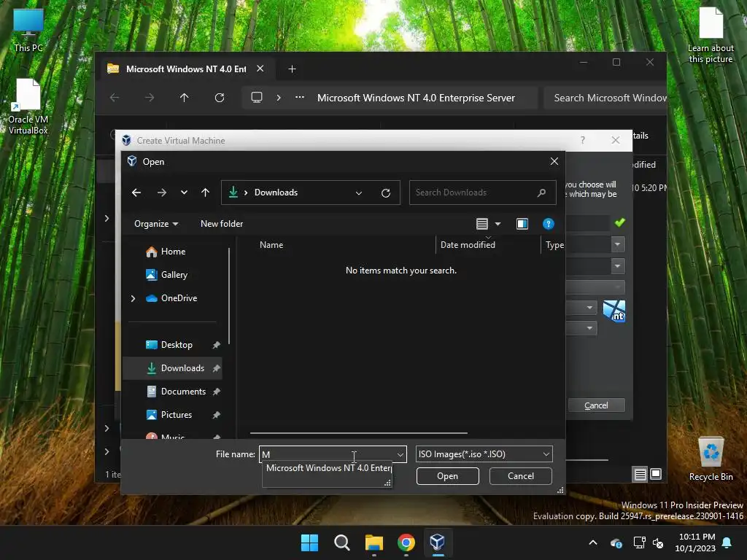
Task: Click the PC icon in Explorer address bar
Action: (257, 98)
